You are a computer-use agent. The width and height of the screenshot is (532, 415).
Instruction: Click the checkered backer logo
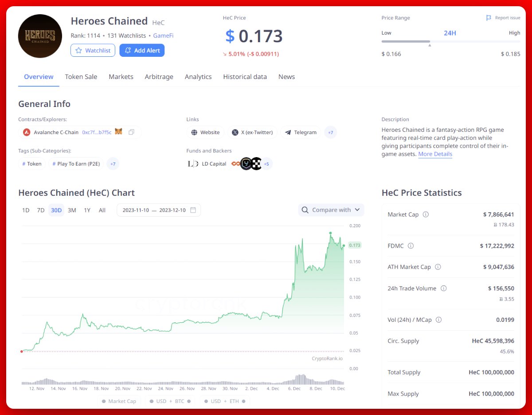pos(256,164)
